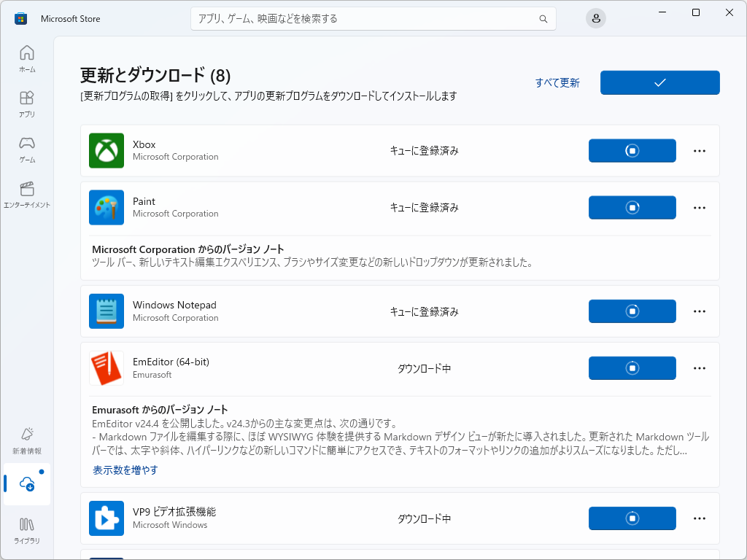The height and width of the screenshot is (560, 747).
Task: Open the search magnifier in the search bar
Action: [543, 18]
